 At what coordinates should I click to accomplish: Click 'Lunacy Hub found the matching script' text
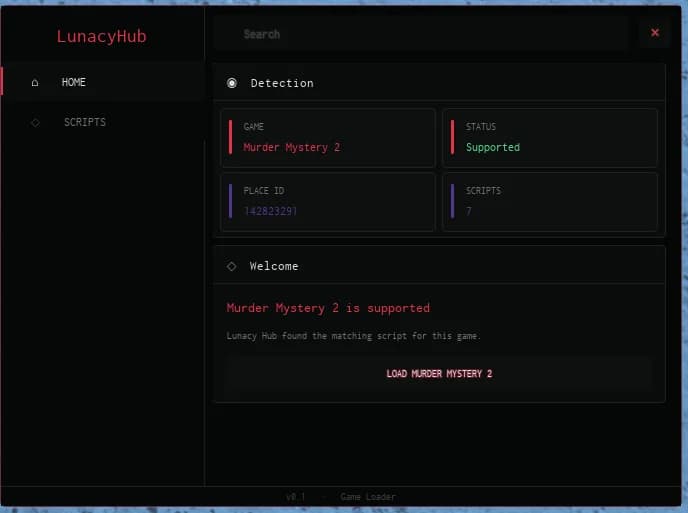353,336
